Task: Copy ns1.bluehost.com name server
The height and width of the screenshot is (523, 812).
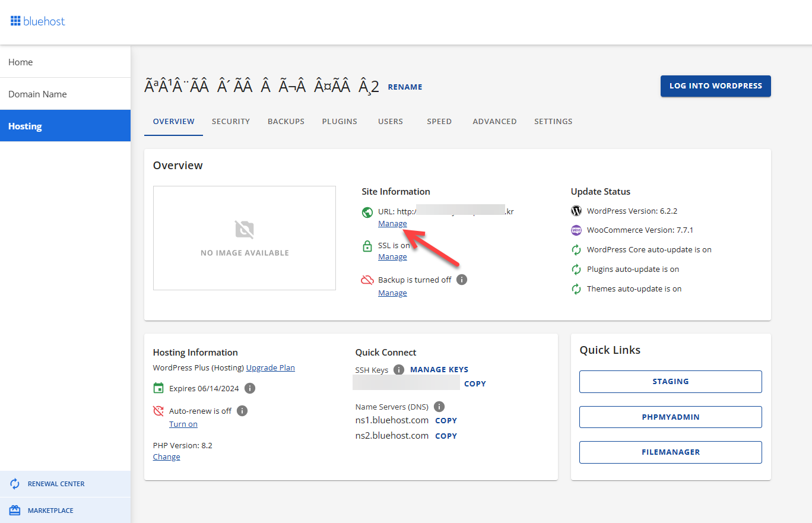Action: pos(446,420)
